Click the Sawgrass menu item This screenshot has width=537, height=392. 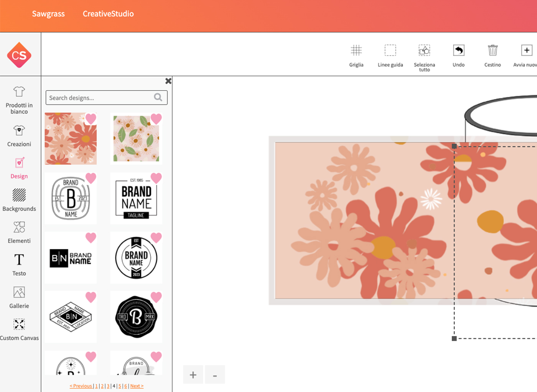(x=48, y=14)
